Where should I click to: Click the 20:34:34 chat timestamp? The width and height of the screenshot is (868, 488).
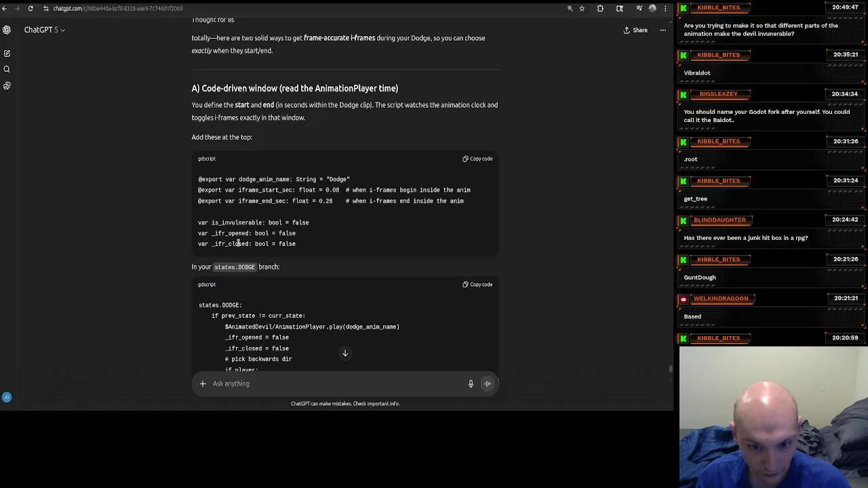coord(845,94)
